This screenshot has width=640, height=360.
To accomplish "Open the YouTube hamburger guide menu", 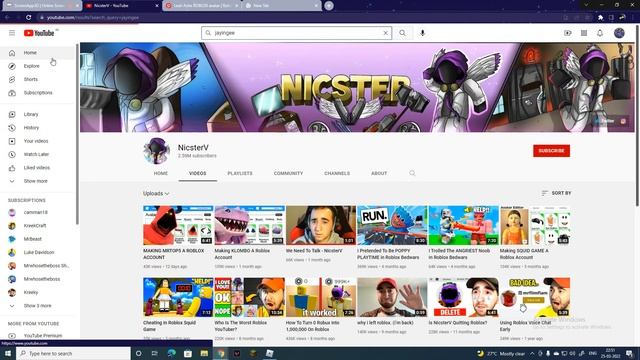I will [12, 33].
